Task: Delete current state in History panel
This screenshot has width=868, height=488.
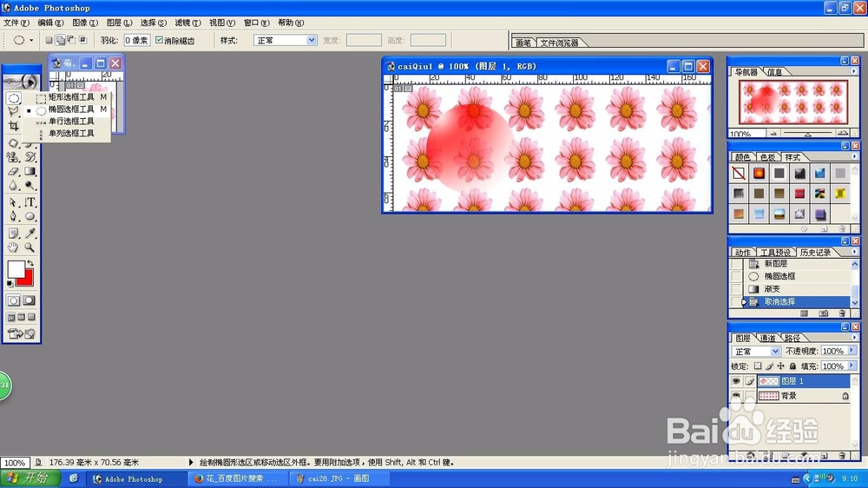Action: click(842, 313)
